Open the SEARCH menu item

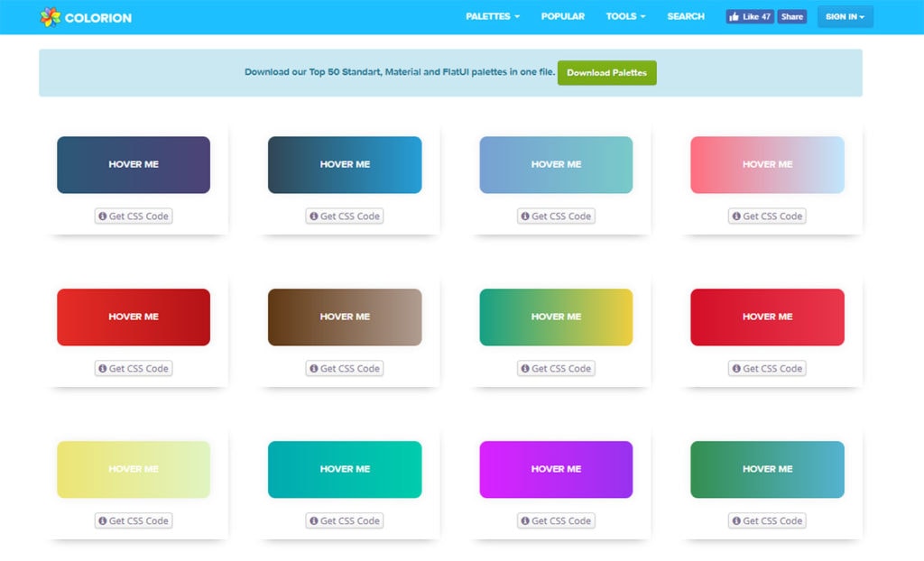click(x=685, y=16)
